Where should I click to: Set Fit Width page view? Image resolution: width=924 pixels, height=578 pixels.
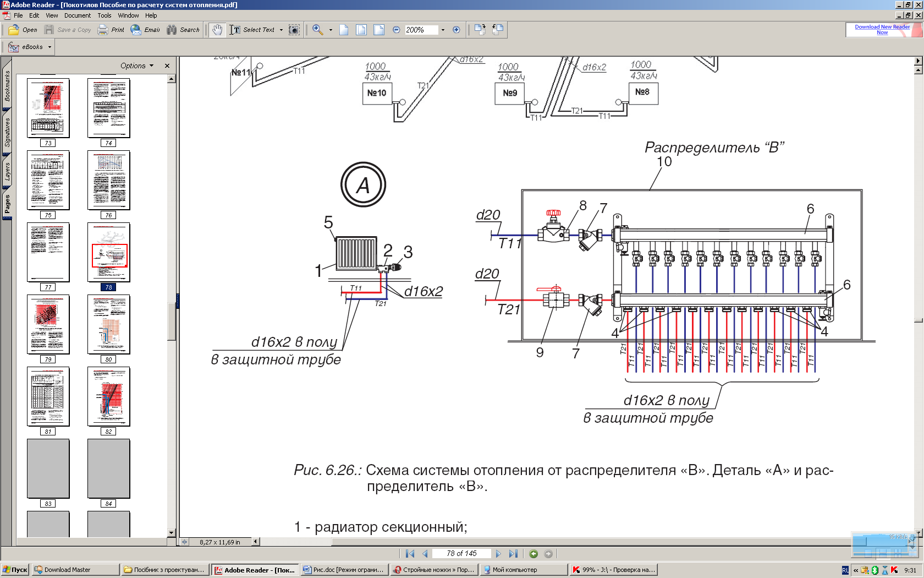pos(379,30)
